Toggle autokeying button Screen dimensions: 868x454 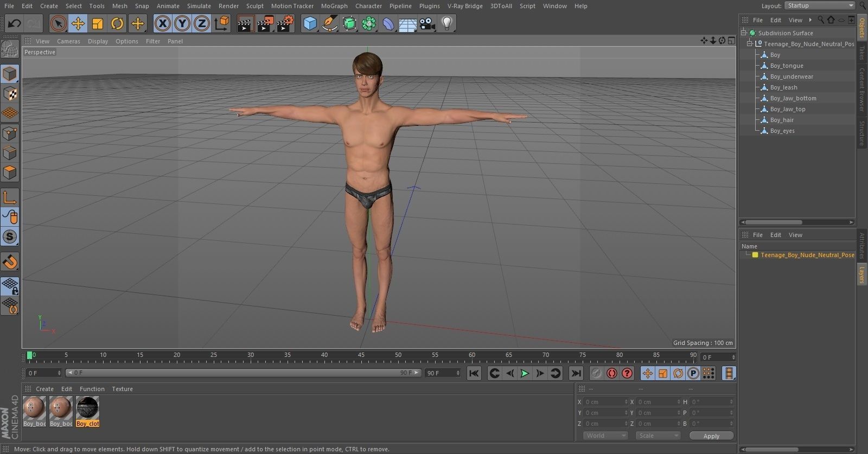[x=612, y=373]
